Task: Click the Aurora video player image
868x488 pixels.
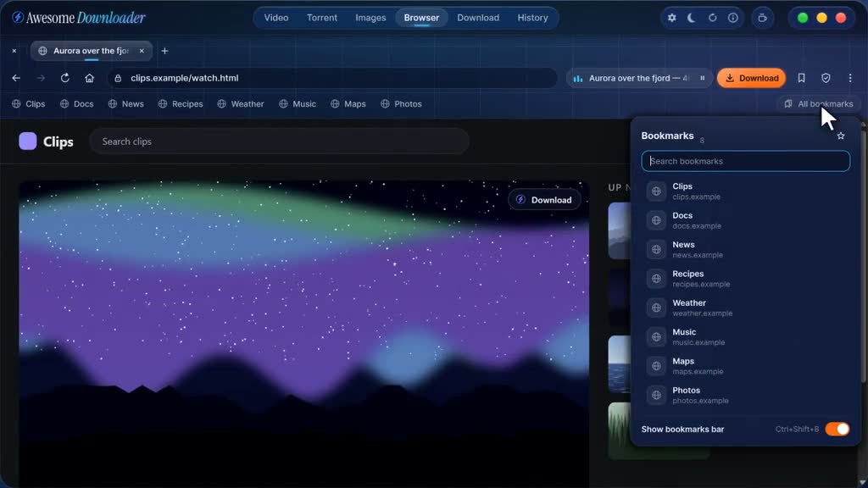Action: 304,334
